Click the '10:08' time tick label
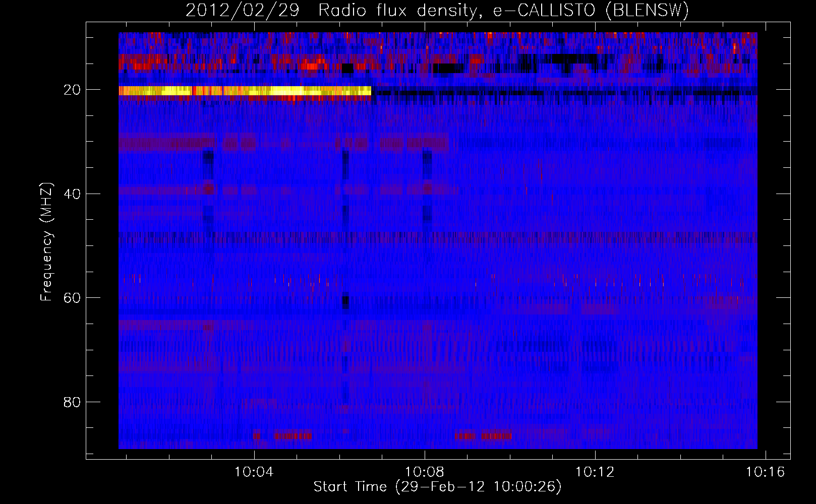 pyautogui.click(x=425, y=472)
